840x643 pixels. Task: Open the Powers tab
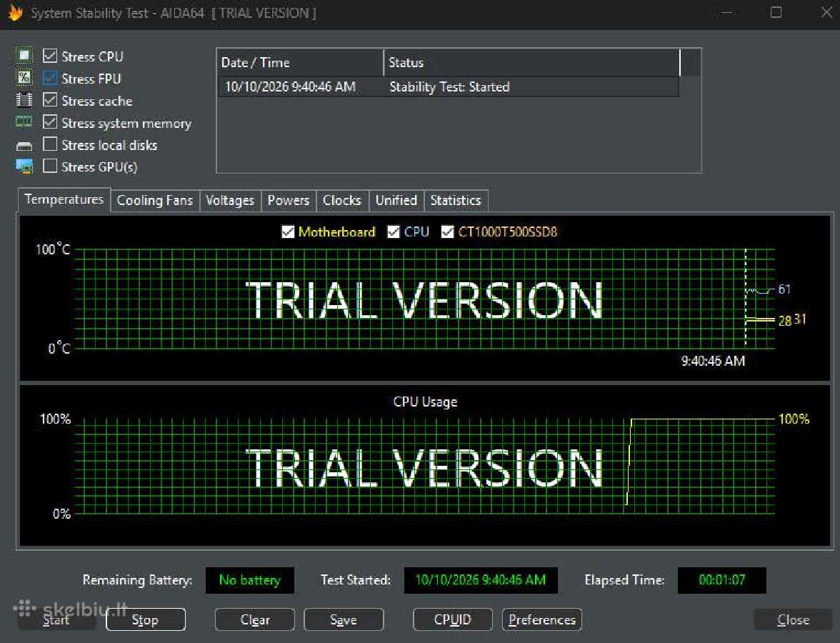click(x=289, y=200)
